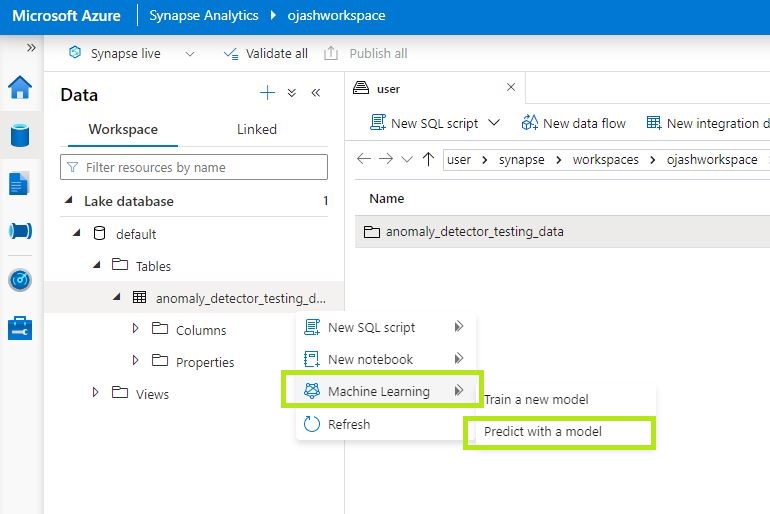770x514 pixels.
Task: Open the Data hub icon
Action: tap(20, 135)
